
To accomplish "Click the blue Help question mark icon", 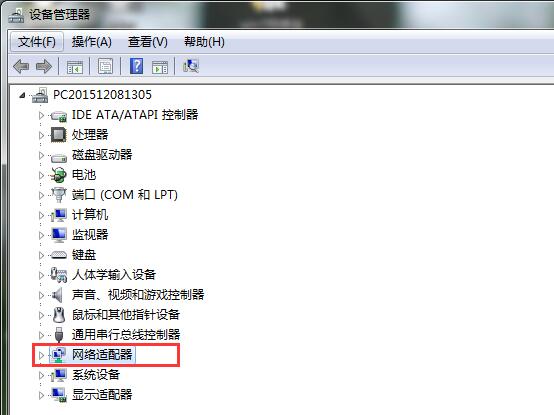I will coord(136,66).
